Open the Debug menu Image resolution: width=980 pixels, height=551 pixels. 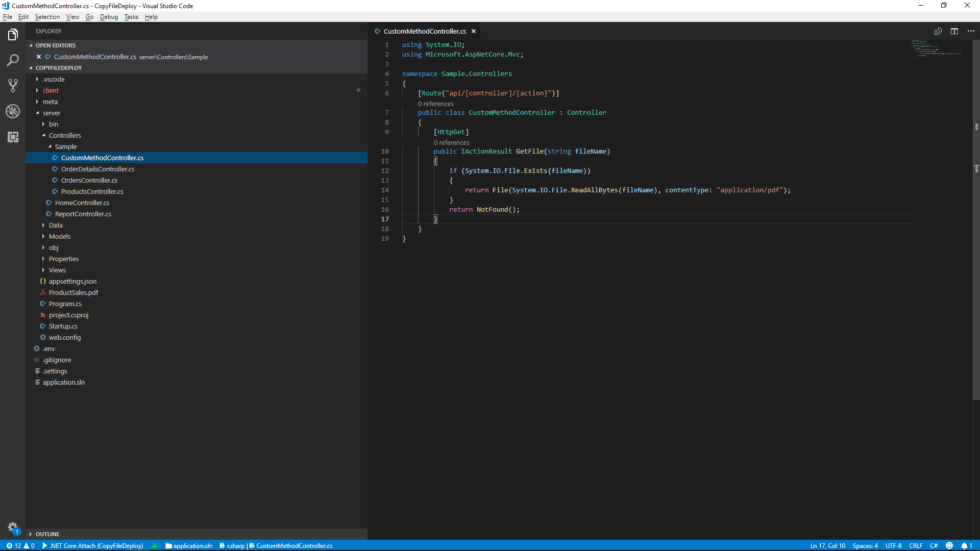point(109,17)
